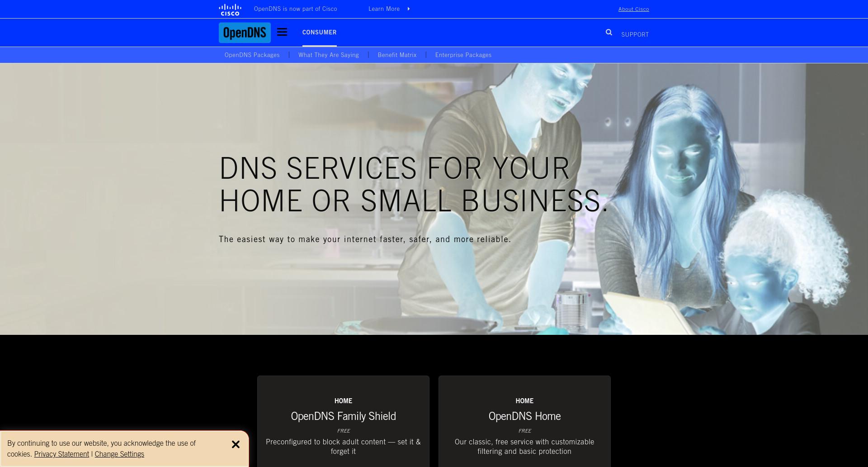Open site search magnifier icon
Image resolution: width=868 pixels, height=467 pixels.
[609, 32]
